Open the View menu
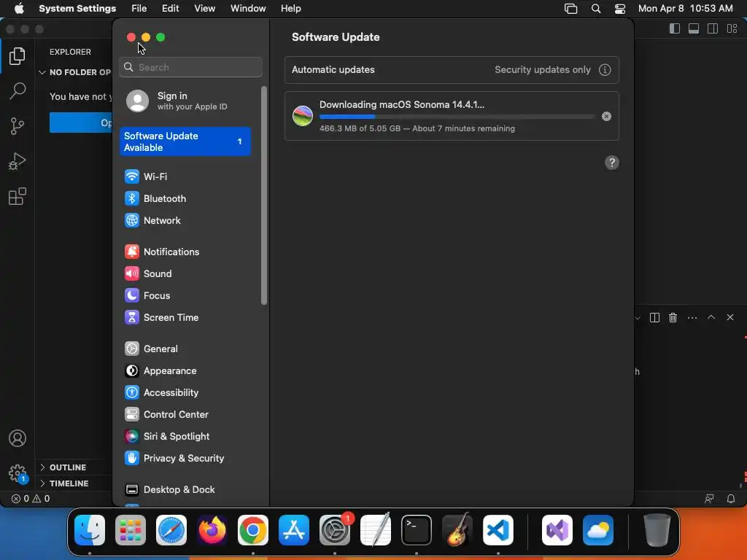 204,9
